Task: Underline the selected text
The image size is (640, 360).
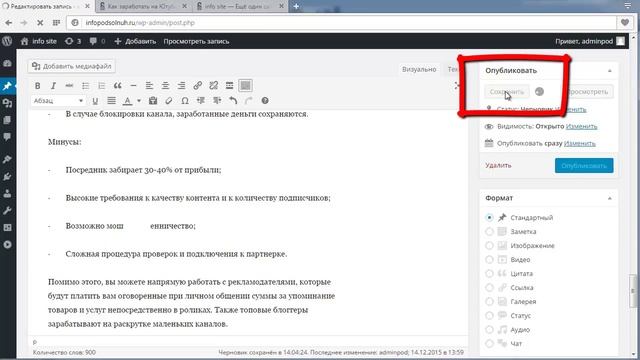Action: [x=95, y=101]
